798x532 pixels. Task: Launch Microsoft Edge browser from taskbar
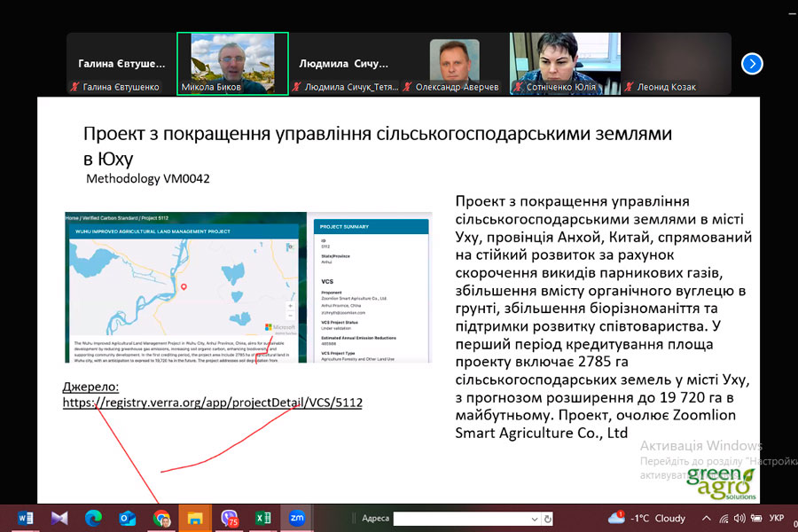(93, 518)
